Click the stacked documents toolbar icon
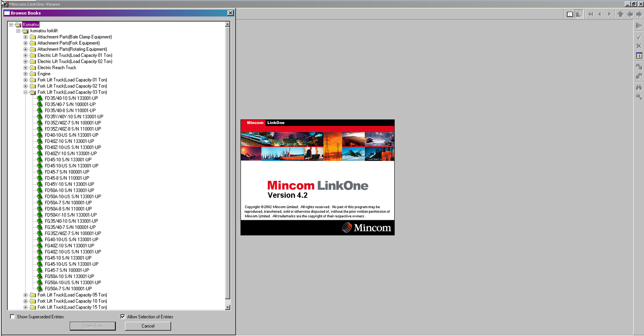This screenshot has width=644, height=336. click(x=579, y=14)
